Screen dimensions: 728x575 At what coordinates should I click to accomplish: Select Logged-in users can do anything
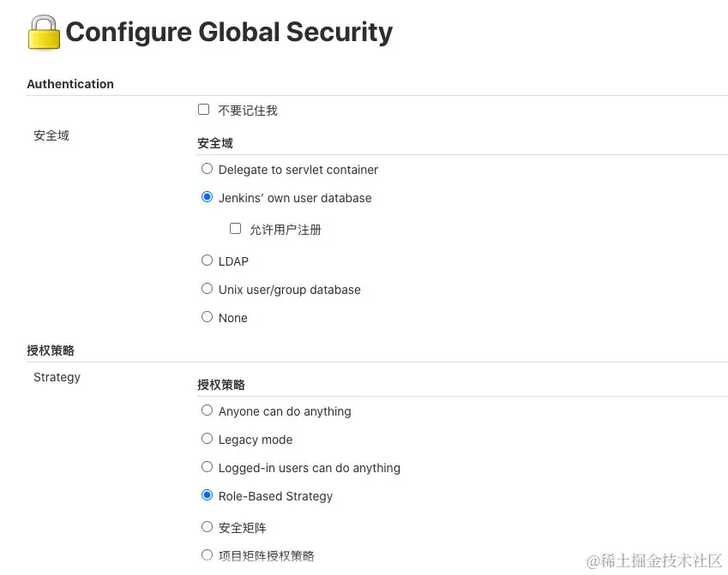click(207, 467)
